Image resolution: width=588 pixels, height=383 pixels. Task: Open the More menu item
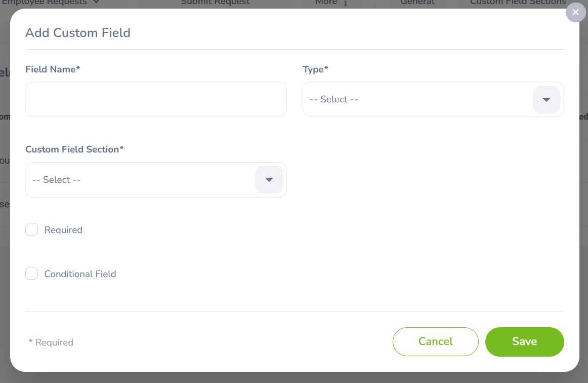326,3
